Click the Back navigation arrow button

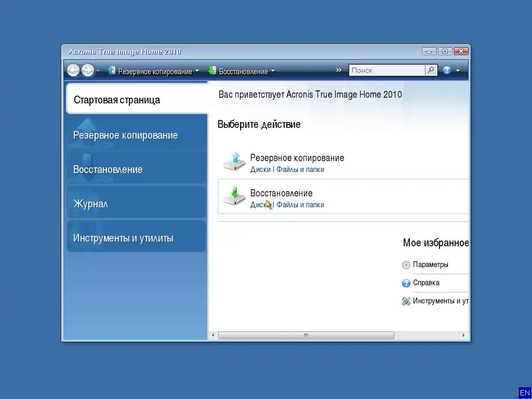[73, 70]
